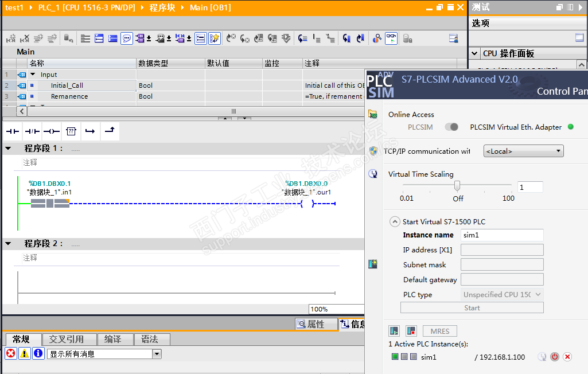Open tag information display dropdown arrow

[169, 38]
